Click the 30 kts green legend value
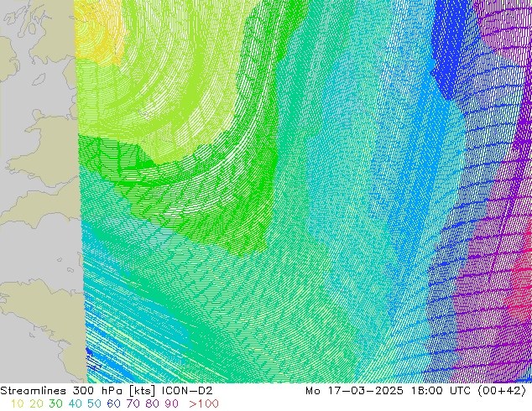The height and width of the screenshot is (411, 532). (x=55, y=404)
